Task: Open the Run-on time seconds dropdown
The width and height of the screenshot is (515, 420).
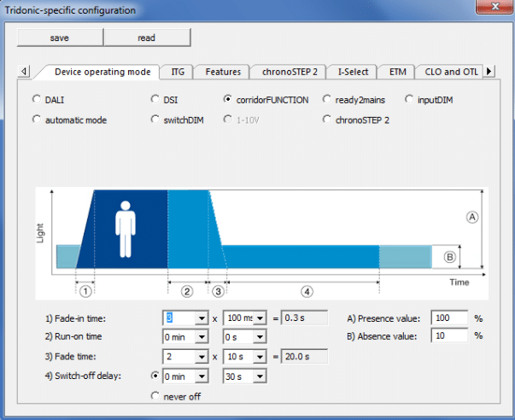Action: tap(260, 337)
